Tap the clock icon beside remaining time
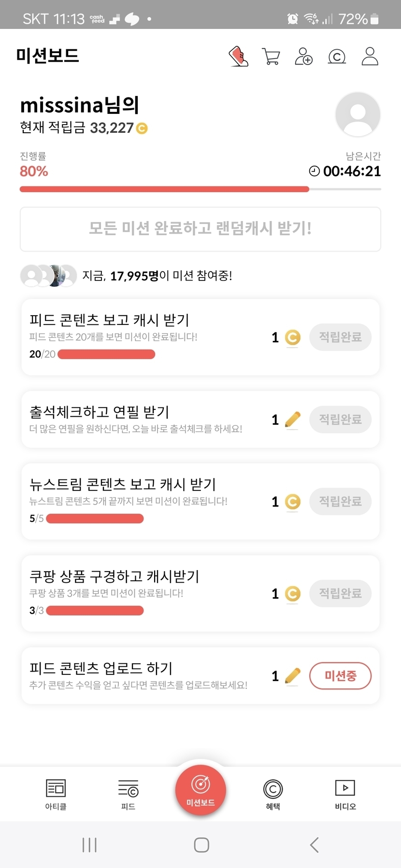 (x=315, y=171)
